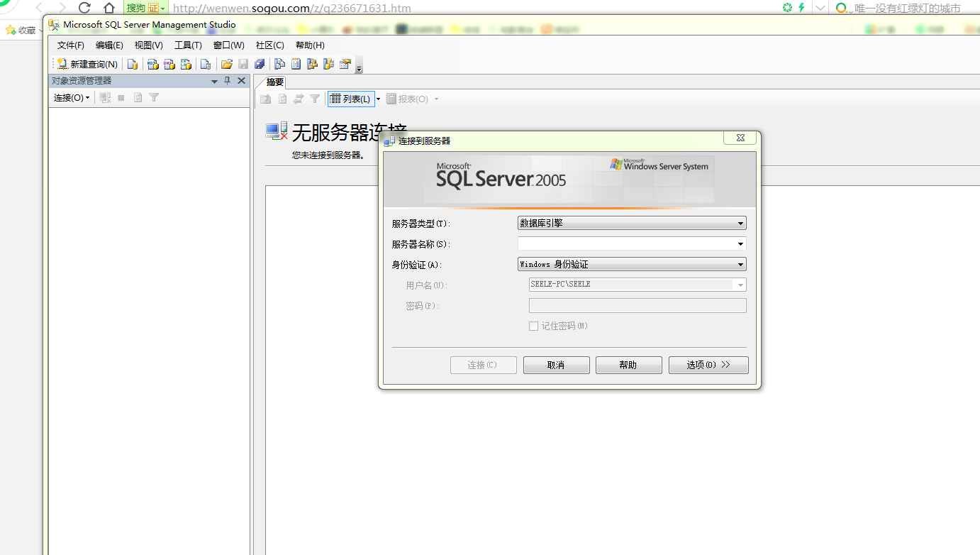Click the 取消 button in dialog
The width and height of the screenshot is (980, 555).
tap(557, 365)
